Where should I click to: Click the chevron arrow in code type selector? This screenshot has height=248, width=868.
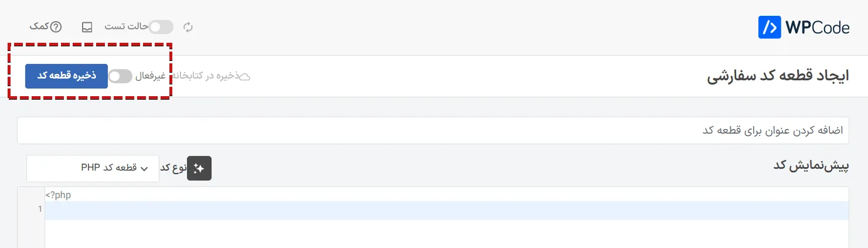pyautogui.click(x=145, y=169)
